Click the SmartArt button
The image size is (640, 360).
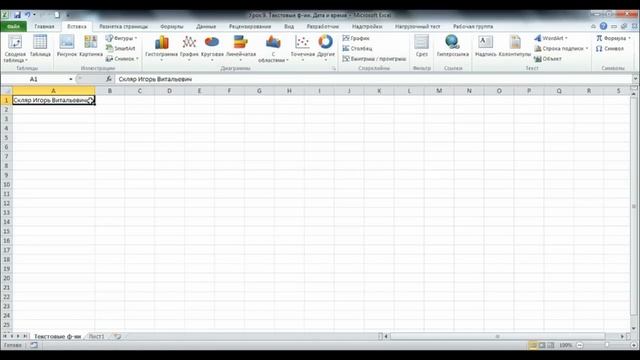[120, 48]
